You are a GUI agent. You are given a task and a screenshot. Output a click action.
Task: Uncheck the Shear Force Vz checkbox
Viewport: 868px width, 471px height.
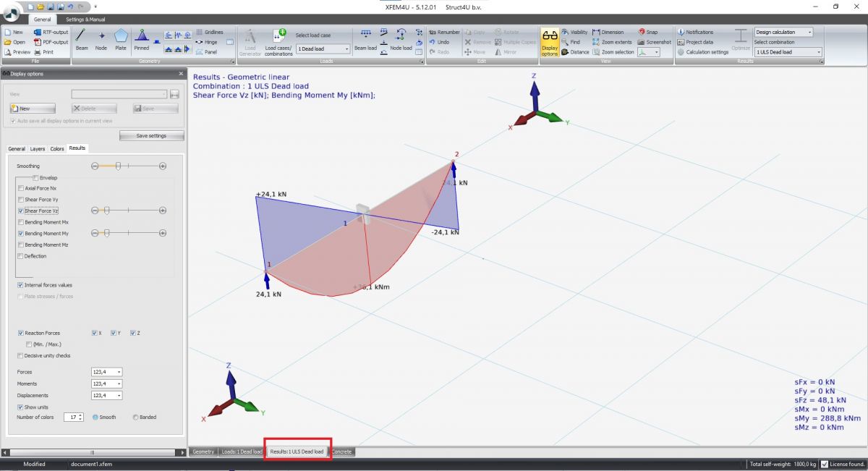click(x=20, y=211)
